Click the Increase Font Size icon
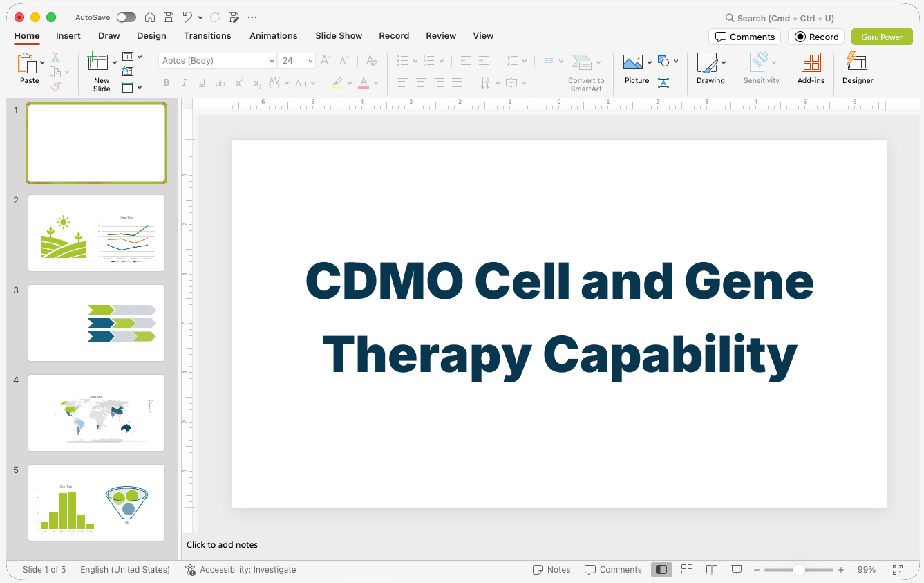924x583 pixels. pyautogui.click(x=326, y=61)
